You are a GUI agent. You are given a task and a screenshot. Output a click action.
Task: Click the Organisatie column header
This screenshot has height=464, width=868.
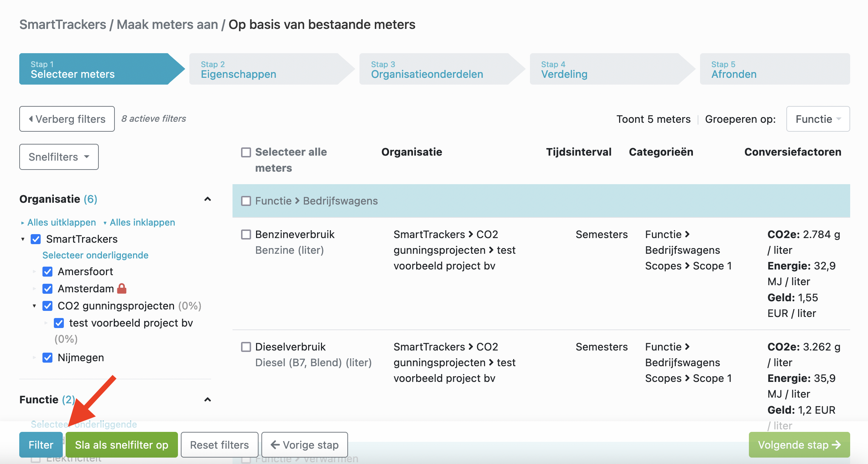pos(412,152)
